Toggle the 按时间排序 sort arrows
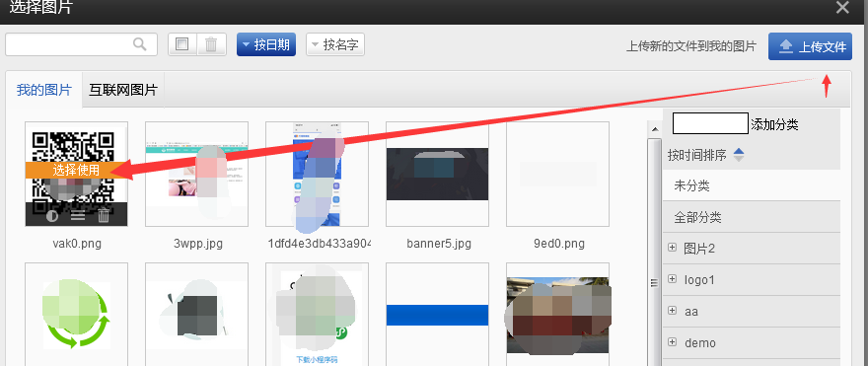 coord(739,155)
